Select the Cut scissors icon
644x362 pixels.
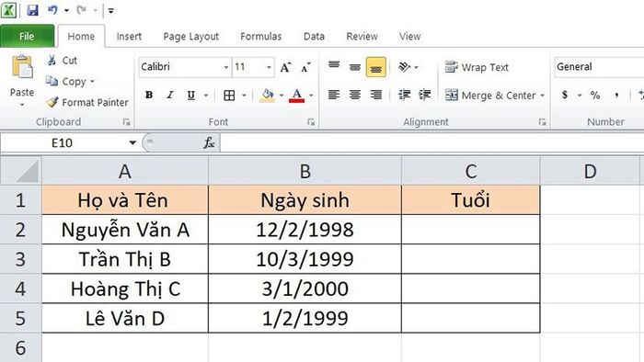(52, 61)
